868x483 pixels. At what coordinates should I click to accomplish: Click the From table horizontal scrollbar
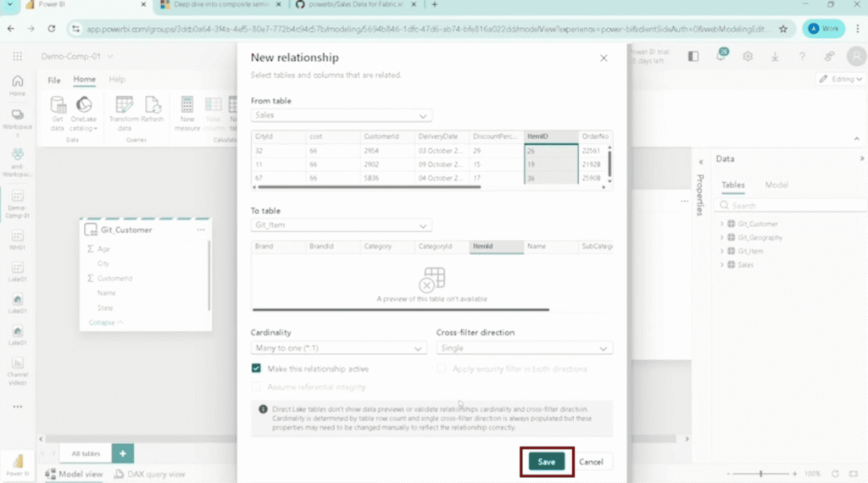pyautogui.click(x=369, y=187)
